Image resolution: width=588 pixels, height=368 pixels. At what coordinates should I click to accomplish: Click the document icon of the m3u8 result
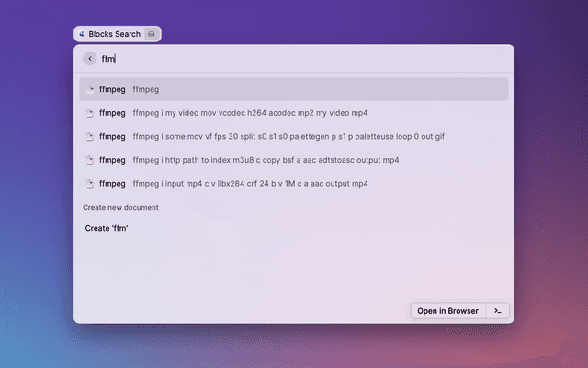pos(90,160)
